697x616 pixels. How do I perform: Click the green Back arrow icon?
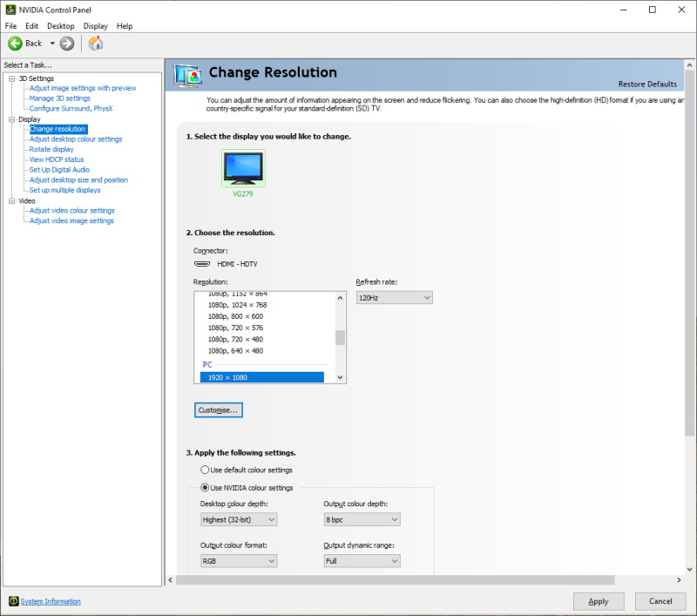(x=15, y=43)
